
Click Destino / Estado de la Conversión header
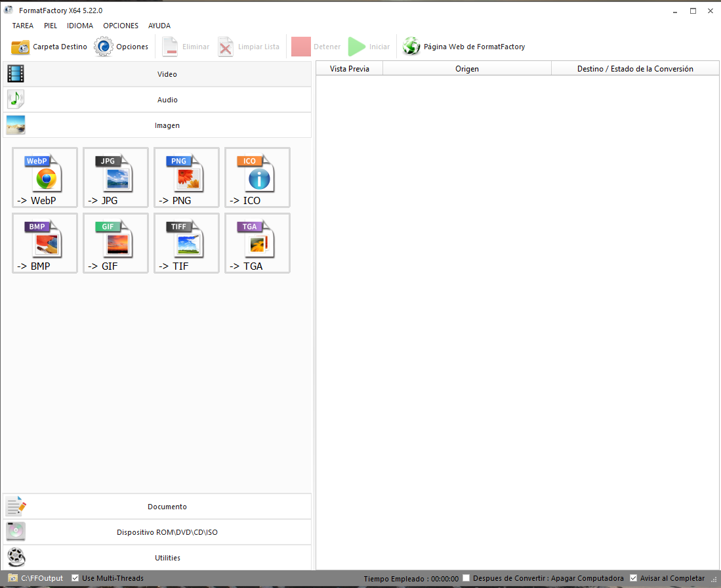[x=635, y=68]
